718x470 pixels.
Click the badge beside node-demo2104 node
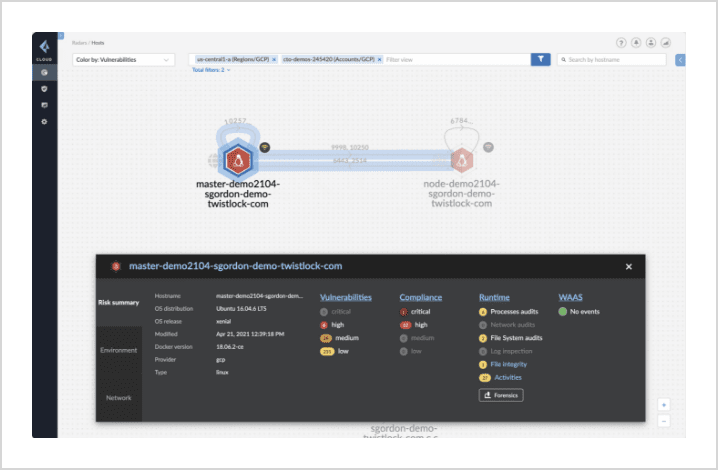tap(489, 148)
